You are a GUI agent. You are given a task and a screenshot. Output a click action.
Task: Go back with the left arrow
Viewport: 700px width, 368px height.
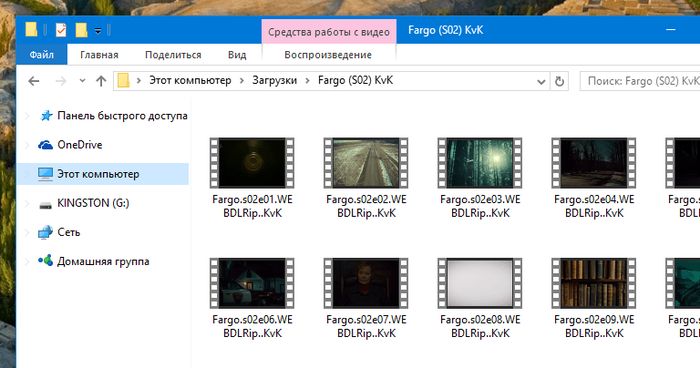[34, 81]
